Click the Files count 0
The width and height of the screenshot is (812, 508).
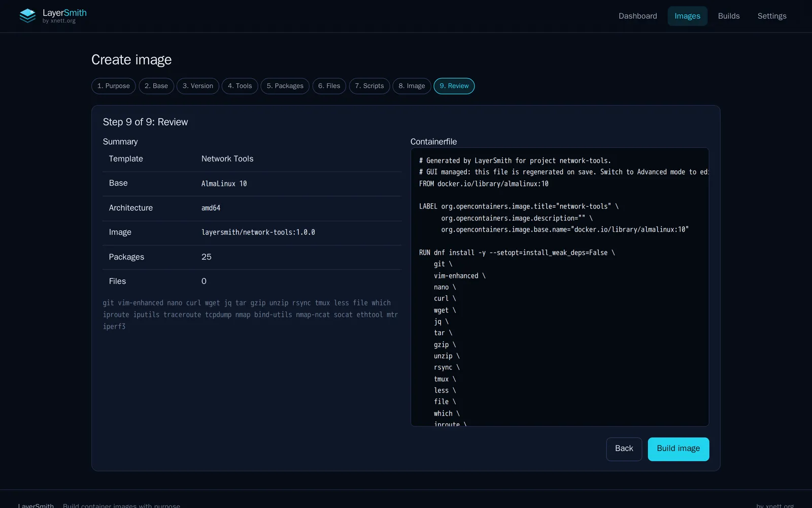coord(204,281)
